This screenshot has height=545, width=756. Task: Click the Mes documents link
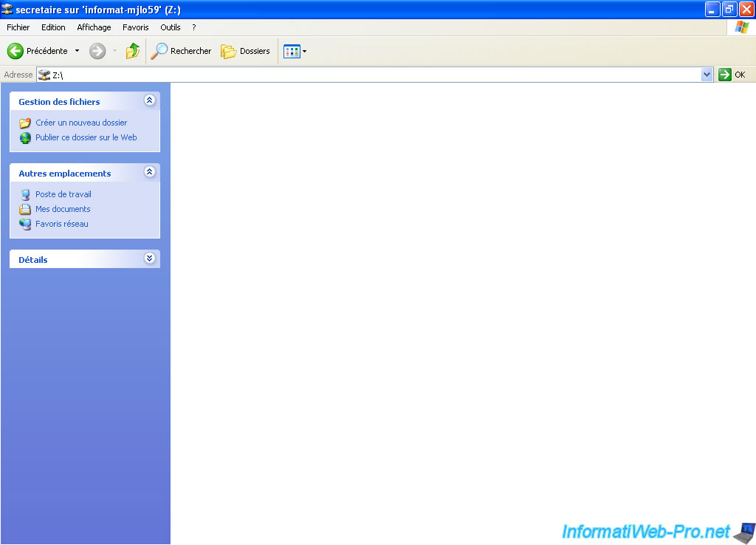[x=63, y=209]
